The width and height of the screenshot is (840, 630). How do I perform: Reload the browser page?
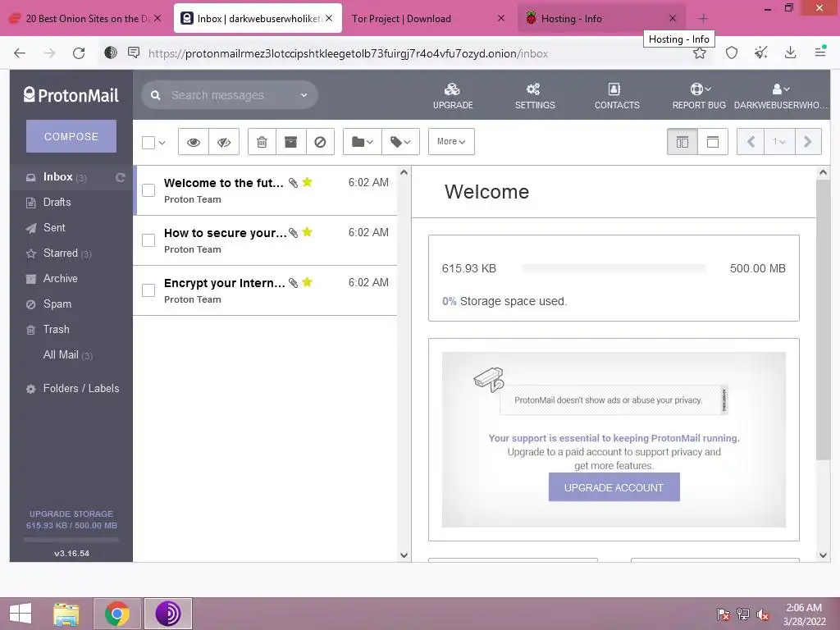[79, 53]
